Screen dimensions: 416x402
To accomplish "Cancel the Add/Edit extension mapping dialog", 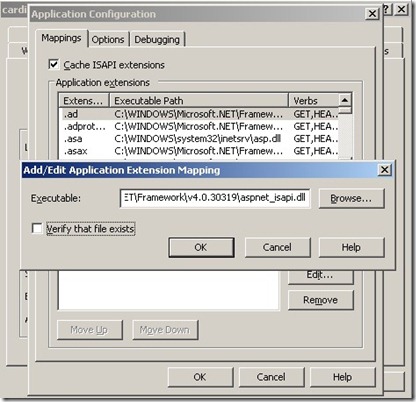I will point(277,247).
